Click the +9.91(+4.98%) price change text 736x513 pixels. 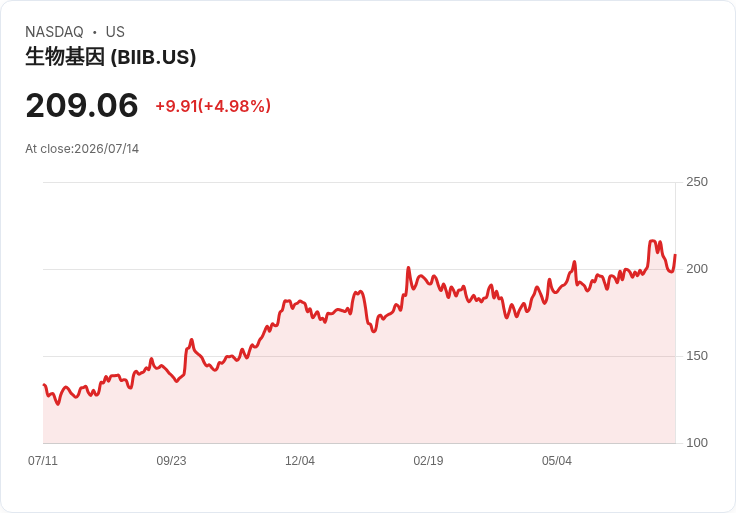click(213, 106)
